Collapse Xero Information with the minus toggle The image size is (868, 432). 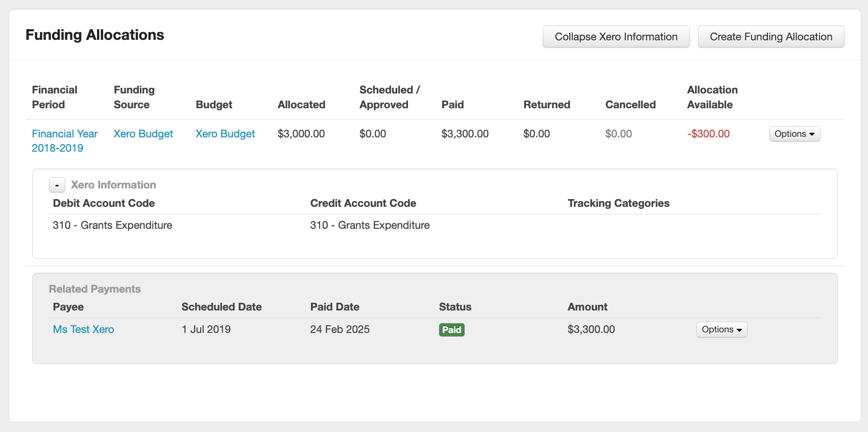click(57, 185)
